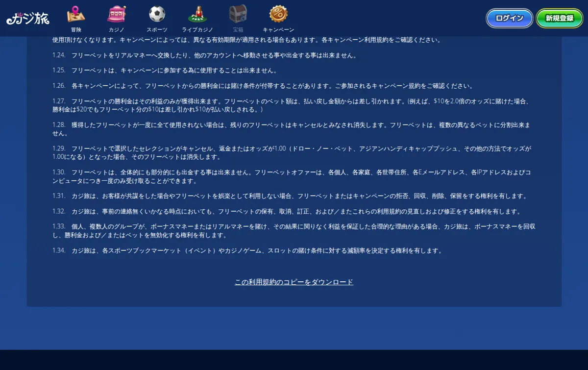Open the キャンペーン percent badge icon
This screenshot has height=370, width=588.
[278, 14]
